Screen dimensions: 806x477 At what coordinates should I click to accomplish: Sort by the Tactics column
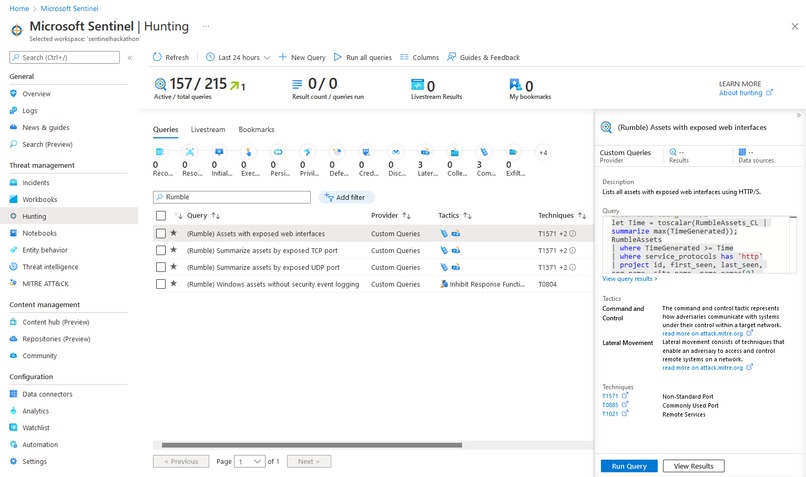tap(455, 215)
